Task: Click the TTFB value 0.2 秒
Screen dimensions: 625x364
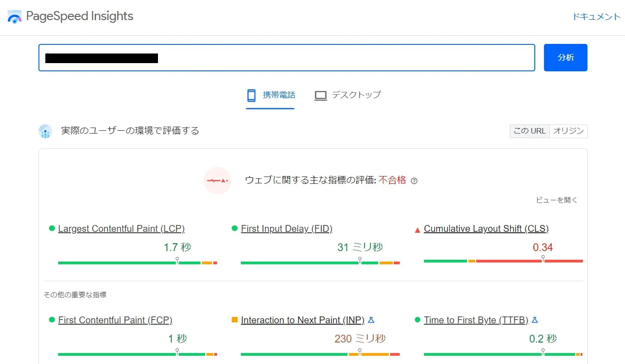Action: [543, 339]
